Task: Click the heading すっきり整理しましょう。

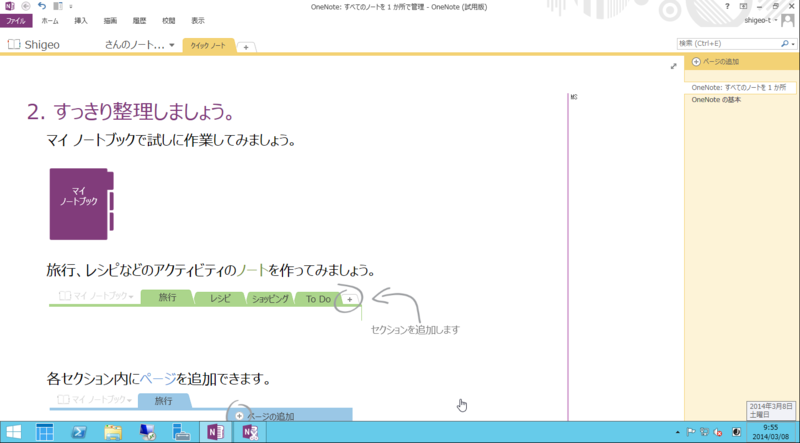Action: 144,112
